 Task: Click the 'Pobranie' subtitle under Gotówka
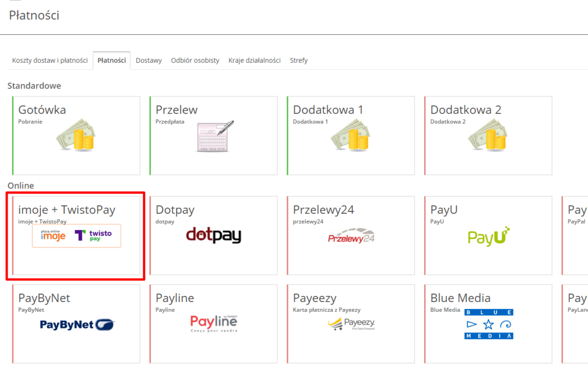(30, 122)
